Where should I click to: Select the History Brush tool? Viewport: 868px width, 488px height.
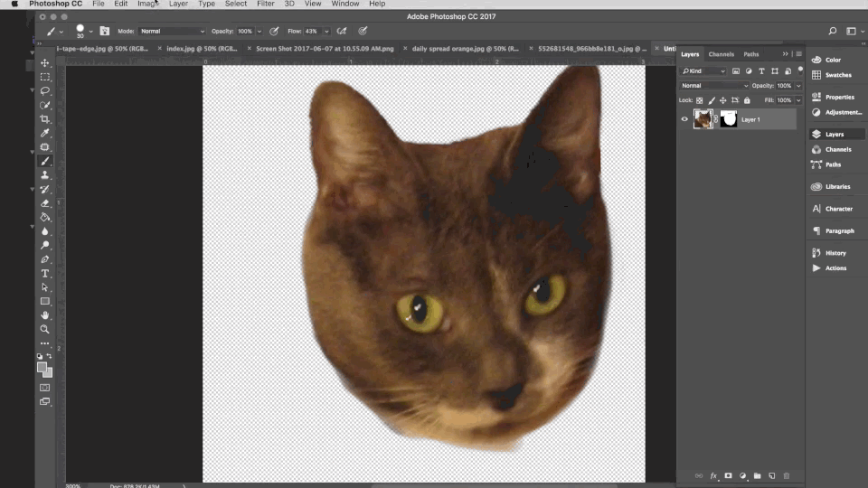point(45,189)
